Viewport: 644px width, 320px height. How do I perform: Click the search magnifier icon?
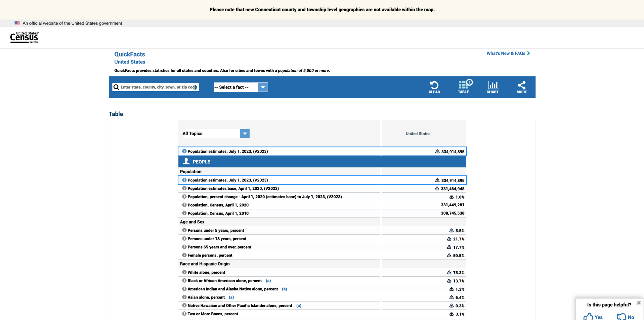pos(116,87)
